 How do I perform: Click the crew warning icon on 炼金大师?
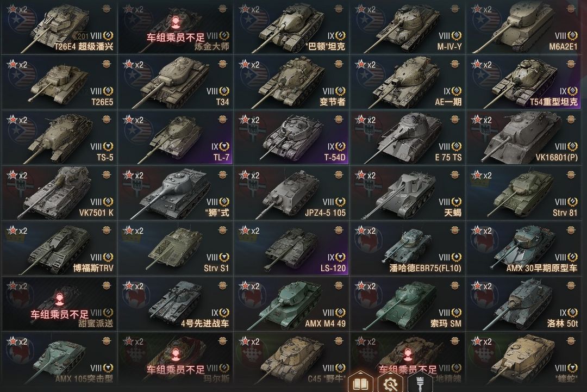pyautogui.click(x=176, y=23)
